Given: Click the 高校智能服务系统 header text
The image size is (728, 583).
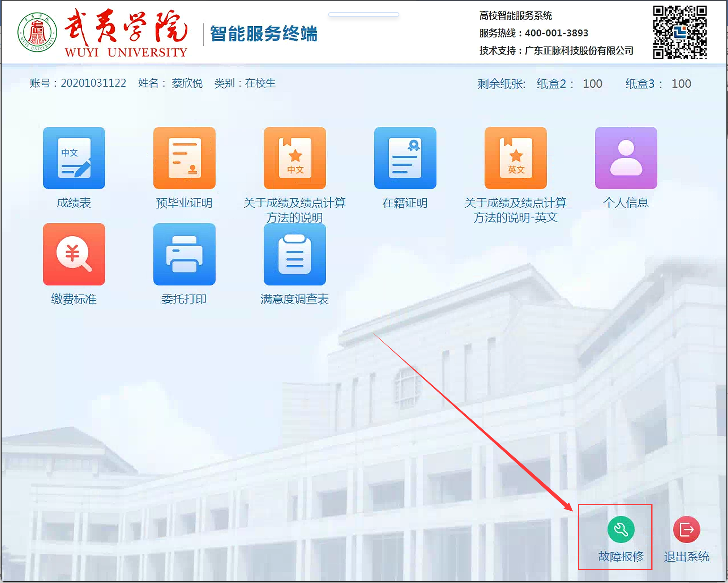Looking at the screenshot, I should (x=515, y=15).
